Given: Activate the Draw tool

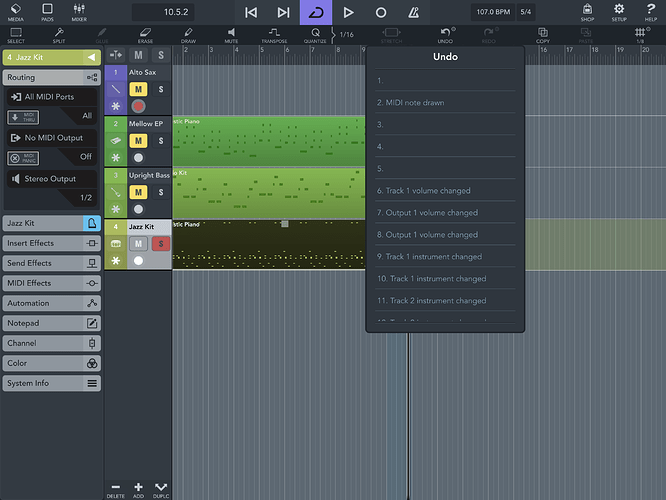Looking at the screenshot, I should tap(188, 35).
